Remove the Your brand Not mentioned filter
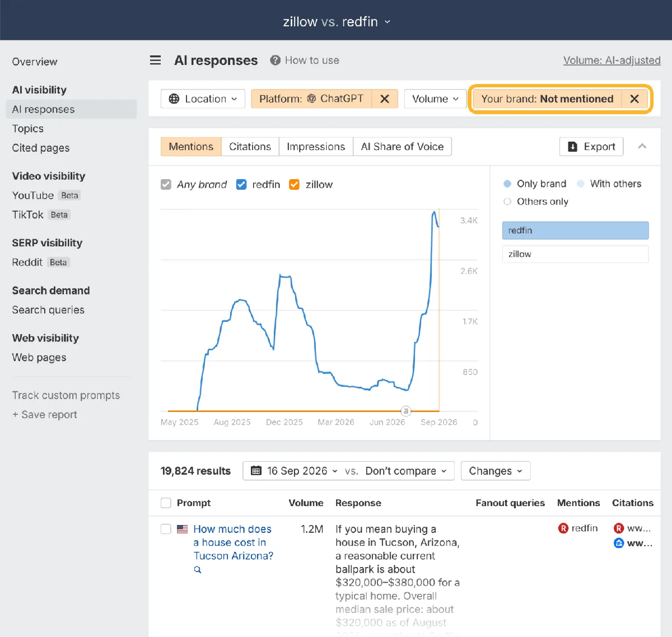Image resolution: width=672 pixels, height=637 pixels. click(x=634, y=99)
